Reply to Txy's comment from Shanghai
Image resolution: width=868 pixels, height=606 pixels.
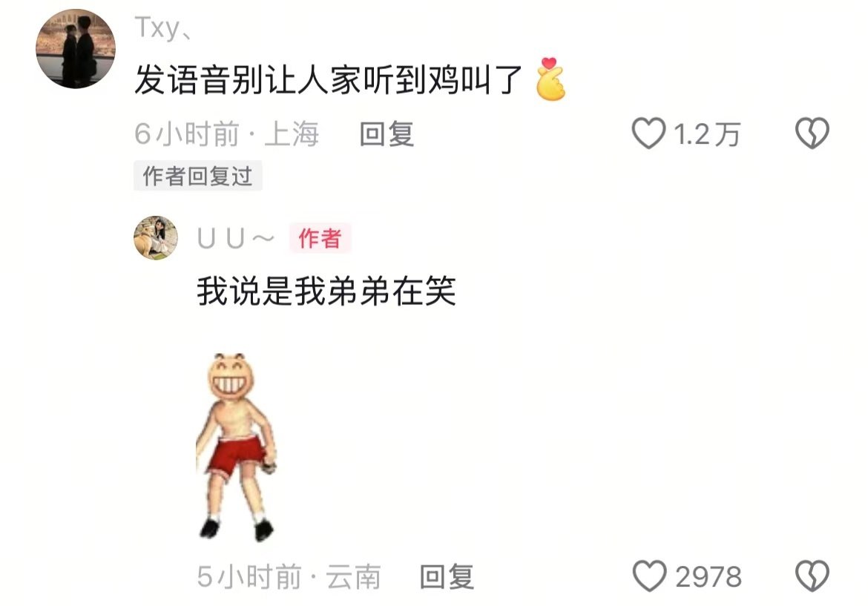pos(387,134)
